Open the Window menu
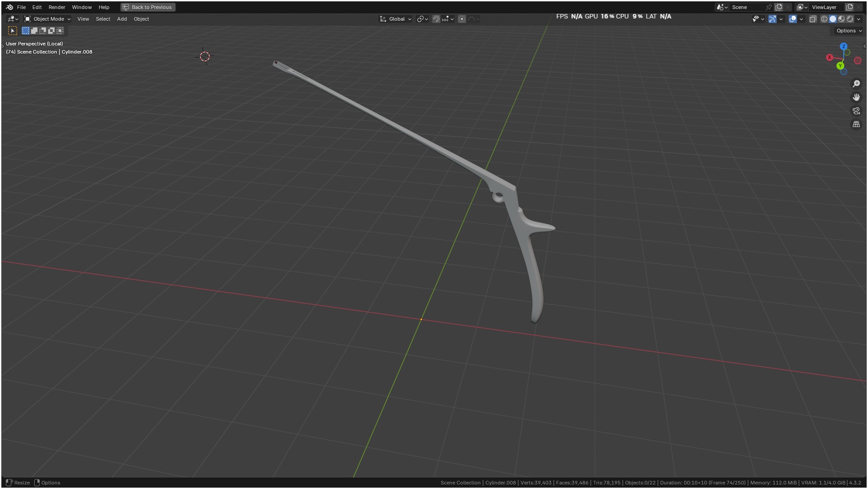868x489 pixels. [82, 7]
